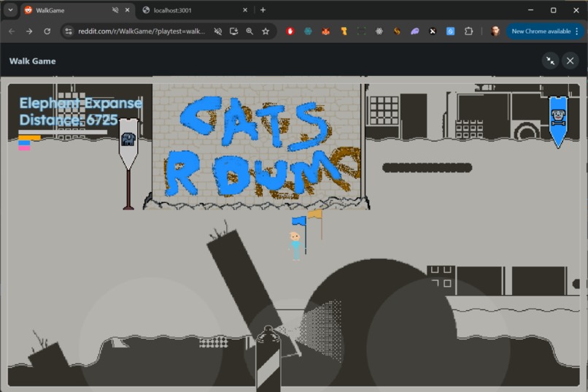Reload the current page

coord(47,31)
